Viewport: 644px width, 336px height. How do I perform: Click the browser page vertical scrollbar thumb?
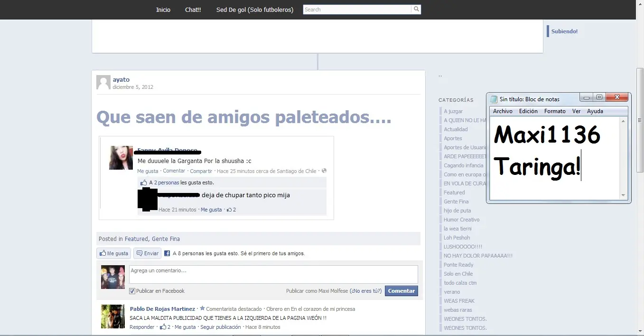click(640, 120)
